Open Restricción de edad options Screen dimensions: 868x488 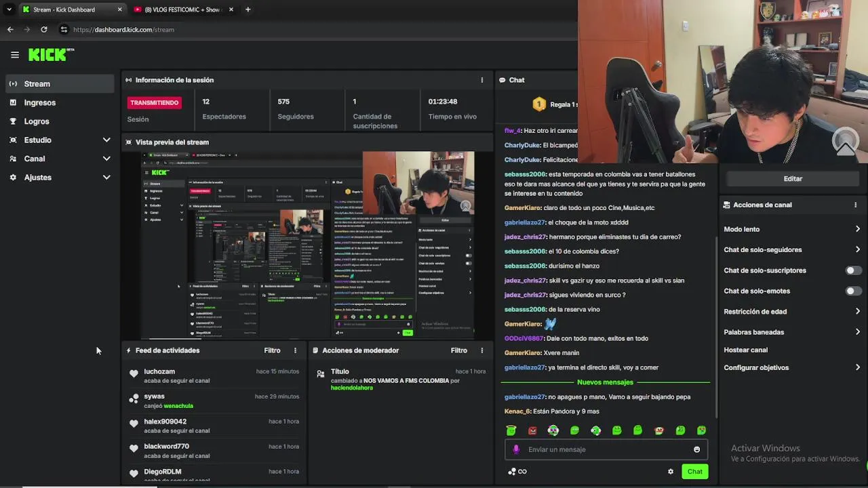(792, 312)
